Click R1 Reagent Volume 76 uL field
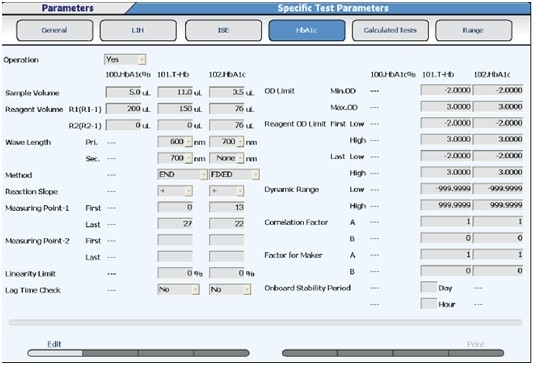This screenshot has height=365, width=534. tap(227, 109)
